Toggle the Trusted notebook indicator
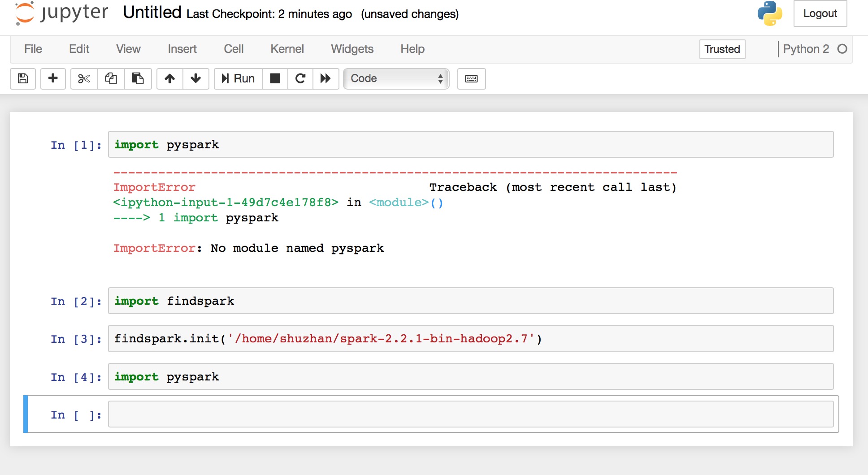868x475 pixels. 722,49
